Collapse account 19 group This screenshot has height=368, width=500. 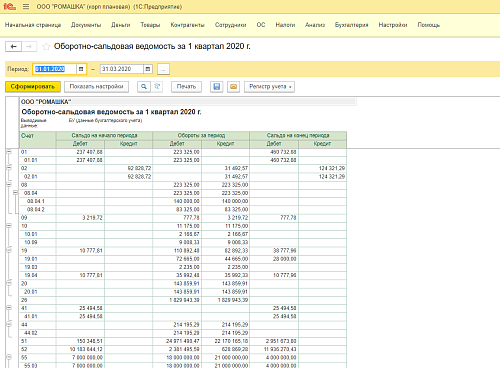tap(9, 250)
